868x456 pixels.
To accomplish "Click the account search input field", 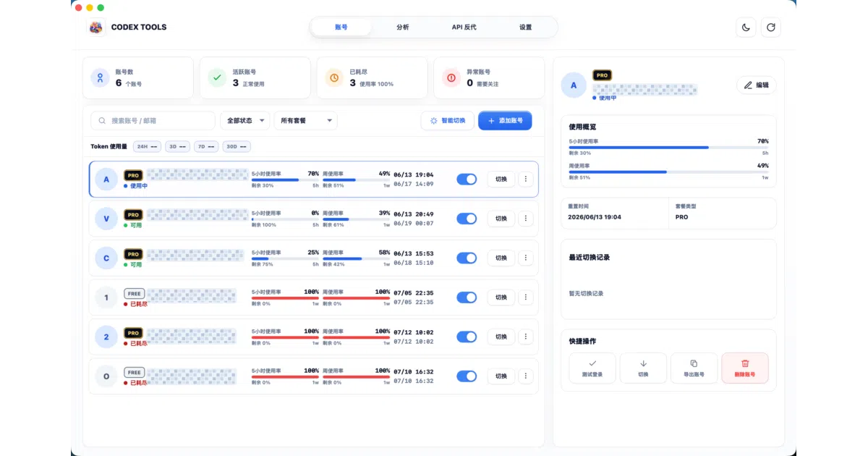I will click(x=153, y=121).
